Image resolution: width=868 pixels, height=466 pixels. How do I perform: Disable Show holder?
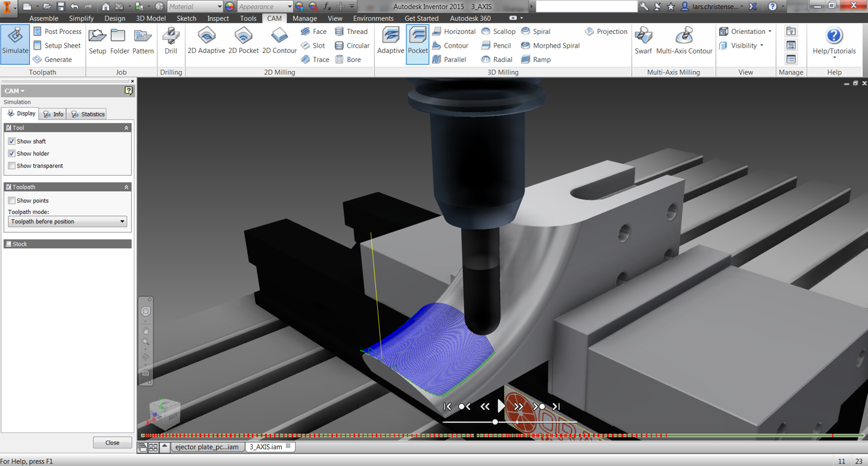coord(12,153)
